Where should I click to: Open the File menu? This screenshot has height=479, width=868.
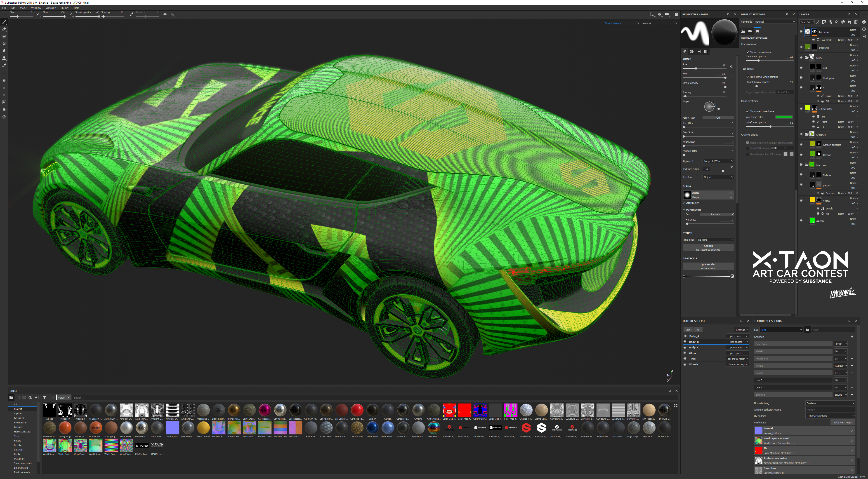tap(4, 8)
